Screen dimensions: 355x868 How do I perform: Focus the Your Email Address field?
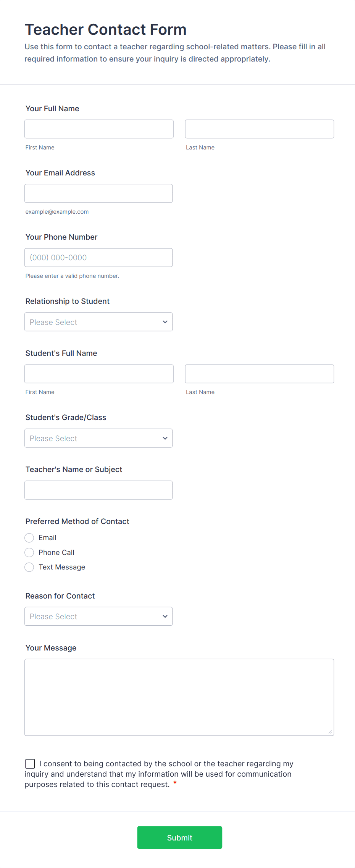coord(98,193)
